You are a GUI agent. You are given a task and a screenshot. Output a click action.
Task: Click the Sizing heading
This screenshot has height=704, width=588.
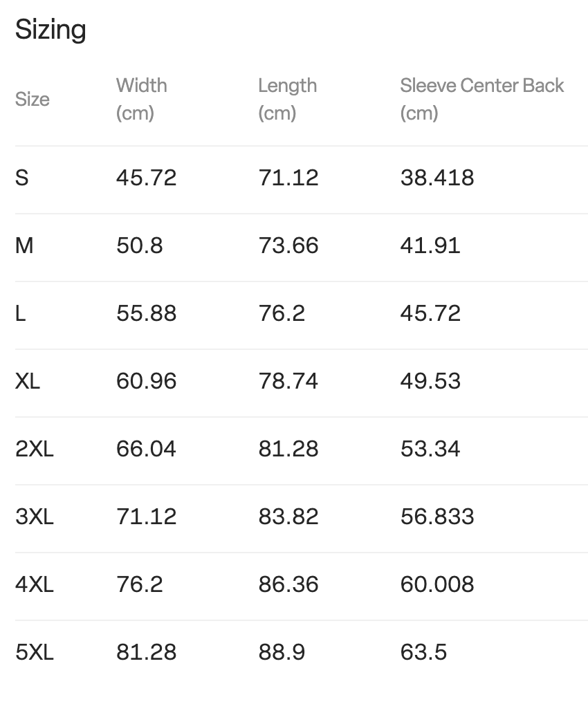(50, 30)
